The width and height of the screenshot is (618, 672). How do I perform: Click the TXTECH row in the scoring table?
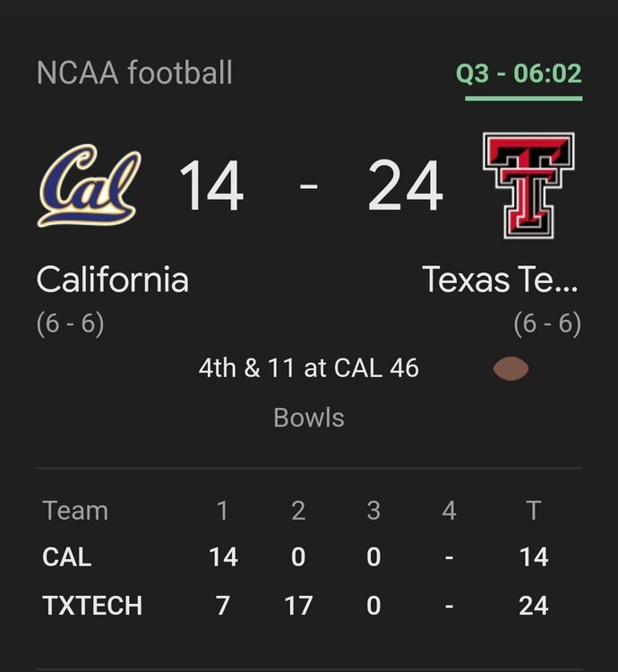tap(92, 606)
